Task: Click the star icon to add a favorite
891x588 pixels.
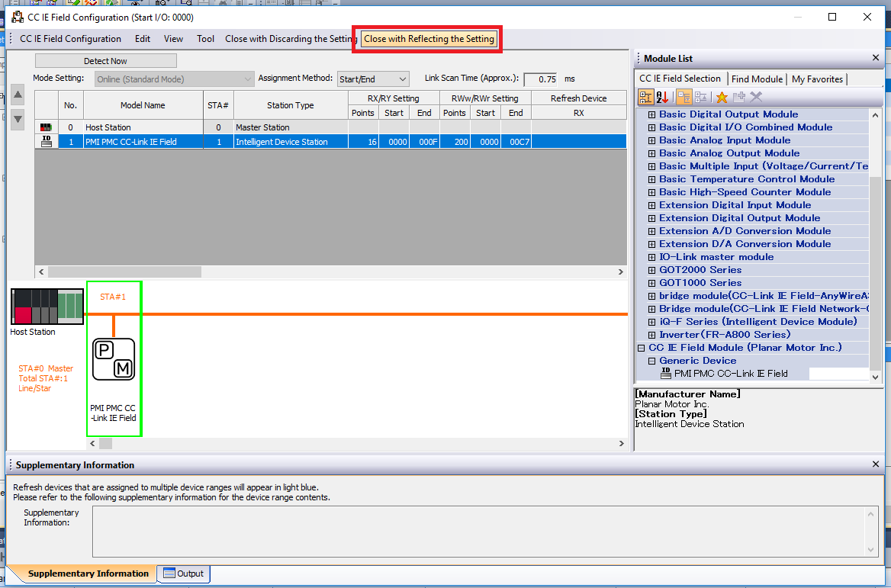Action: pyautogui.click(x=721, y=97)
